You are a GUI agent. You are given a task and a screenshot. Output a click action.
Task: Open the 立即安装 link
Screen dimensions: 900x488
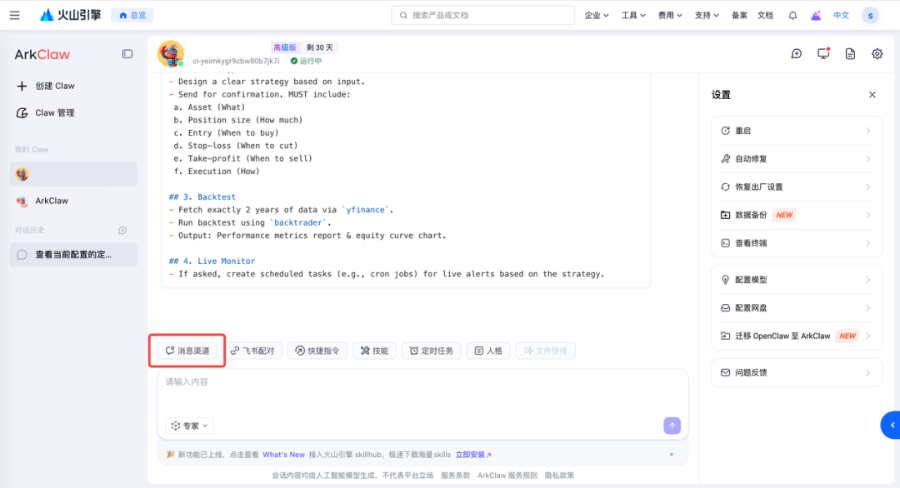point(474,455)
